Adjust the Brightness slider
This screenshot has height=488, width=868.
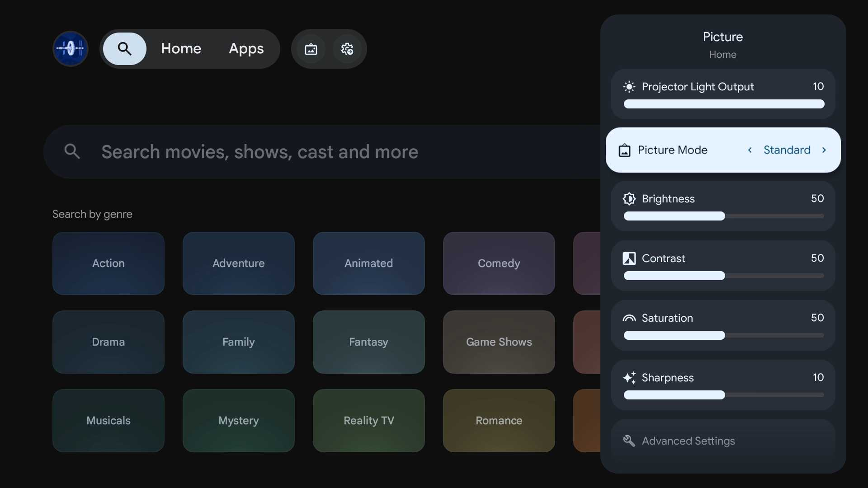click(724, 216)
